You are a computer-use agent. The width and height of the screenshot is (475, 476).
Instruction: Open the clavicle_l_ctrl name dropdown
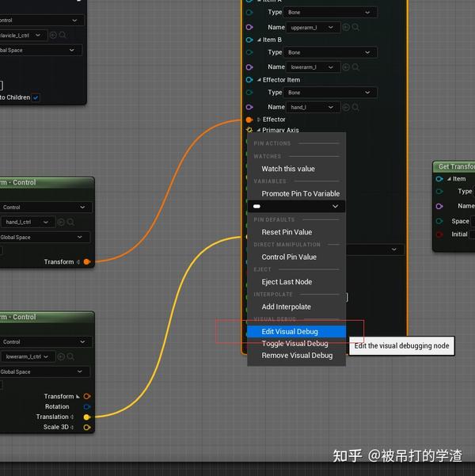coord(24,35)
